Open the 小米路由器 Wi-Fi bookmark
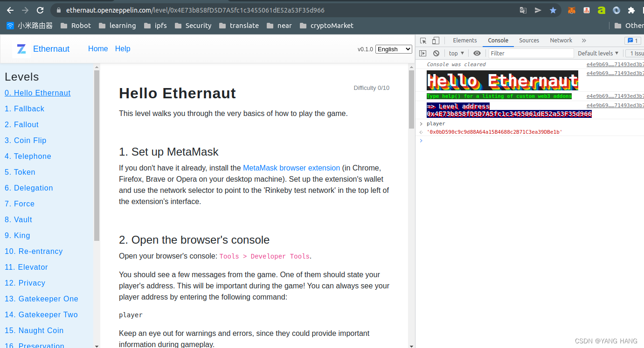 (29, 26)
